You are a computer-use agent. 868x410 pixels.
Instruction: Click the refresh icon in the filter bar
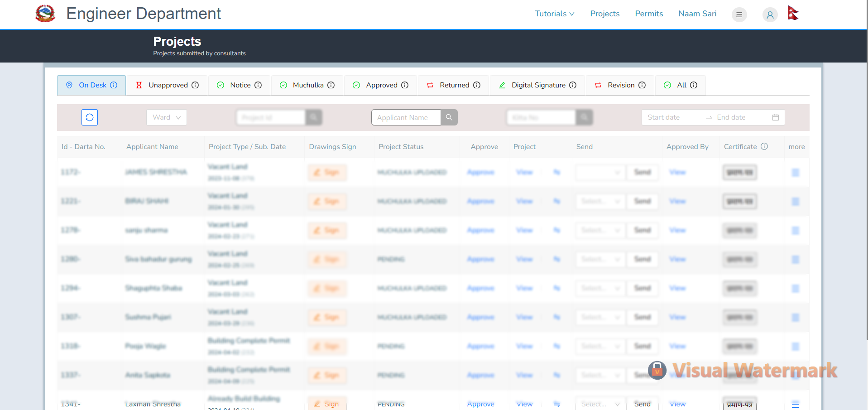(x=90, y=117)
